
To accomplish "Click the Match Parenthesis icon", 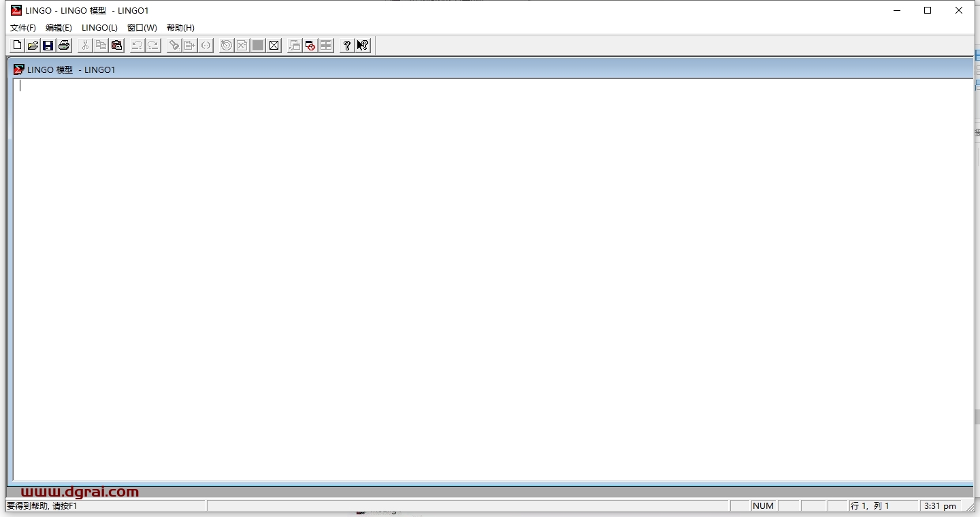I will pyautogui.click(x=206, y=46).
